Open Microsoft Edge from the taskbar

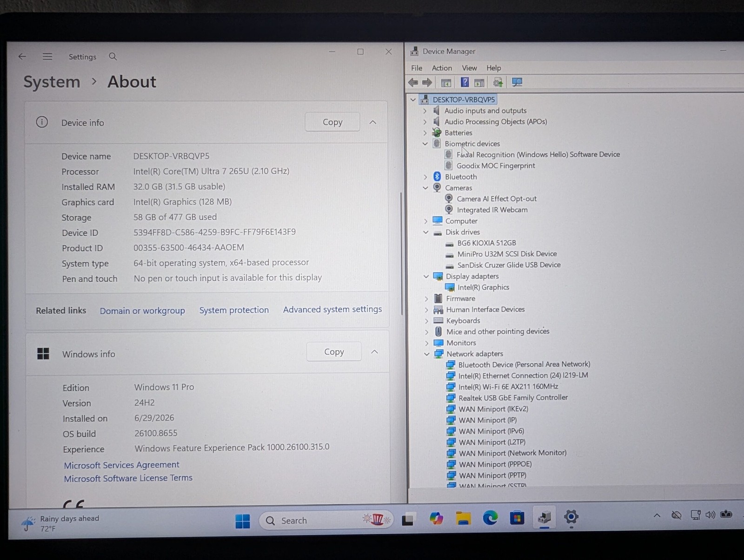490,518
